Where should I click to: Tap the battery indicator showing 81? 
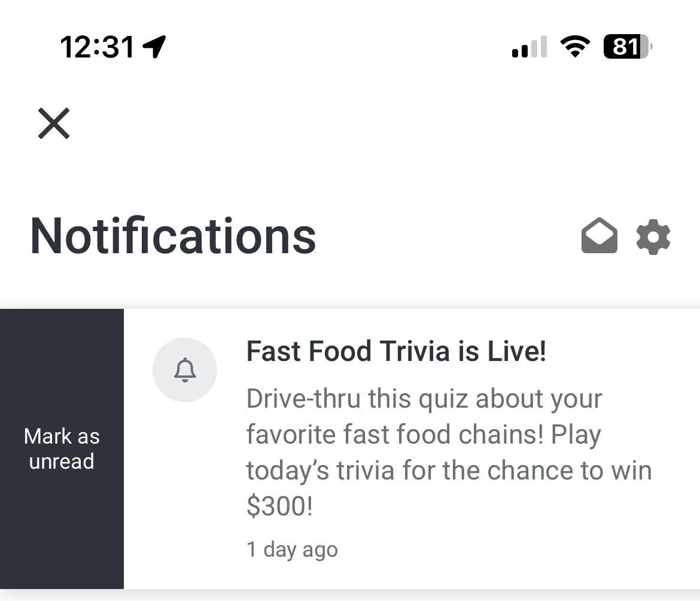coord(626,47)
